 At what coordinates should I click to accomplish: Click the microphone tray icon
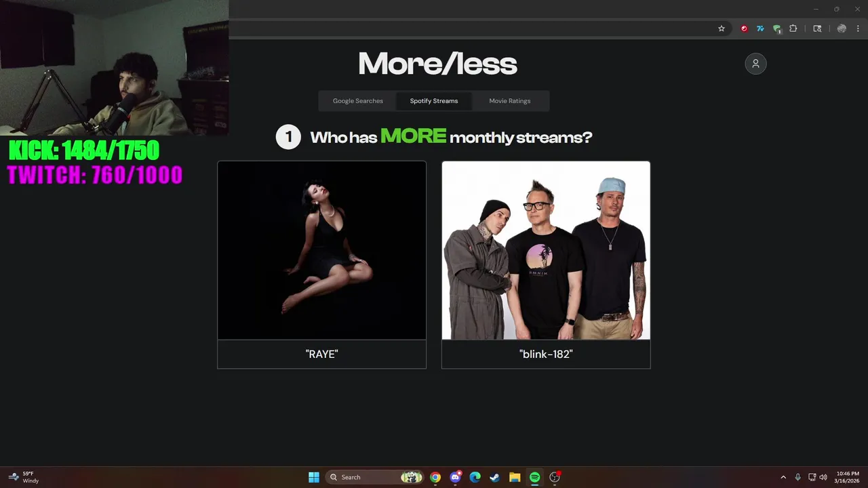tap(798, 477)
